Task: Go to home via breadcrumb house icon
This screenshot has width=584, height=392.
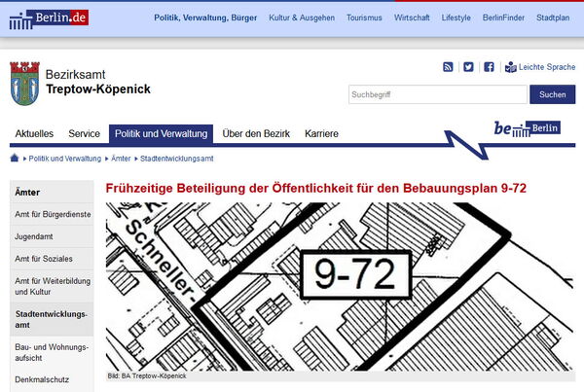Action: pyautogui.click(x=15, y=158)
